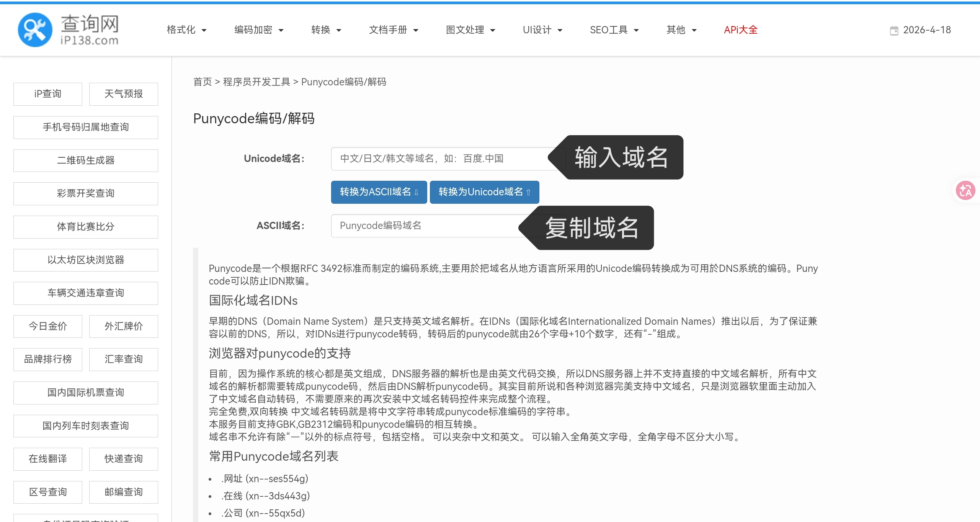The width and height of the screenshot is (980, 522).
Task: Click the calendar icon beside date
Action: point(894,31)
